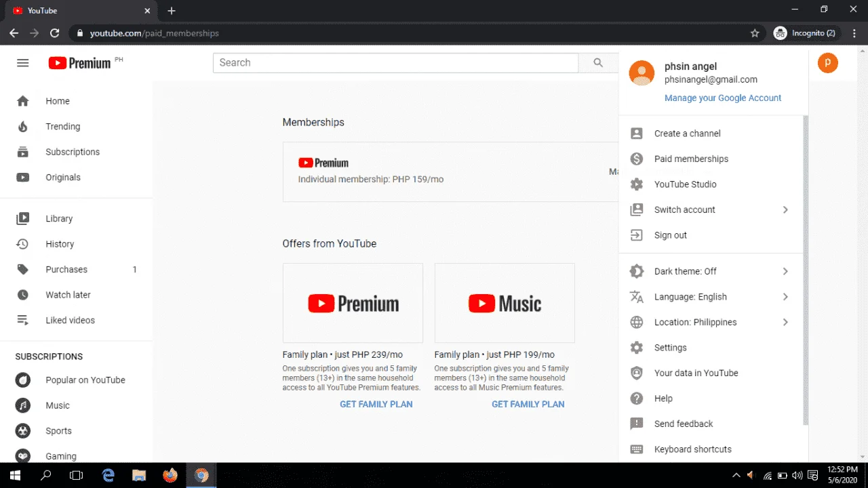This screenshot has width=868, height=488.
Task: Click GET FAMILY PLAN under Music offer
Action: (528, 404)
